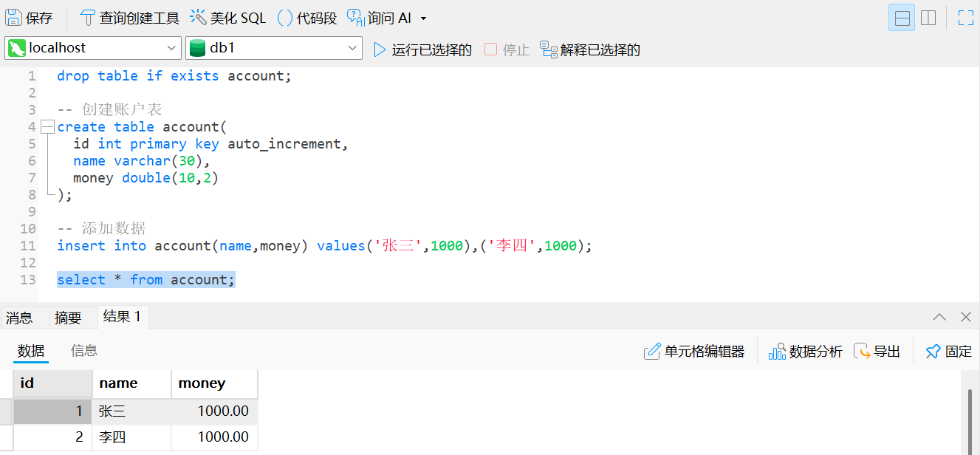This screenshot has width=980, height=455.
Task: Select the Data (数据) sub-tab
Action: (x=31, y=351)
